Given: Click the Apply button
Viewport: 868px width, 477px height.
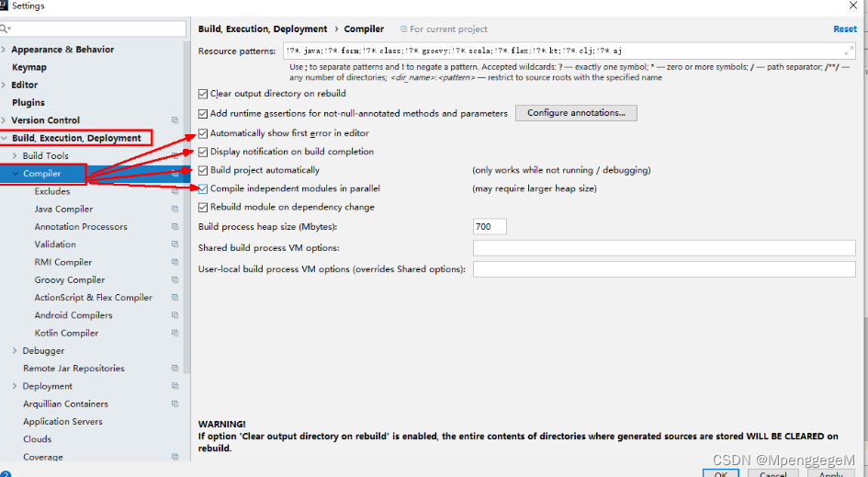Looking at the screenshot, I should [x=831, y=473].
